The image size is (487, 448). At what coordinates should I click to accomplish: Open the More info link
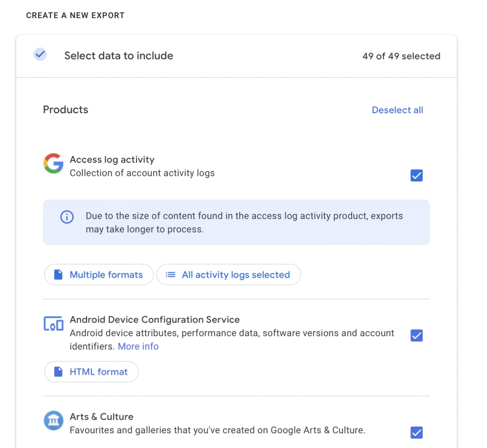point(138,346)
